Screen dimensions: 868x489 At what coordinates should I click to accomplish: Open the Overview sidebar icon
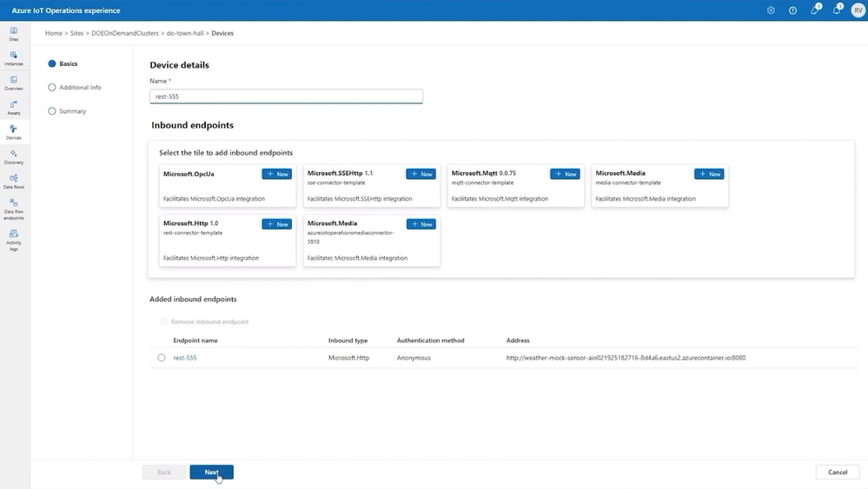tap(14, 83)
